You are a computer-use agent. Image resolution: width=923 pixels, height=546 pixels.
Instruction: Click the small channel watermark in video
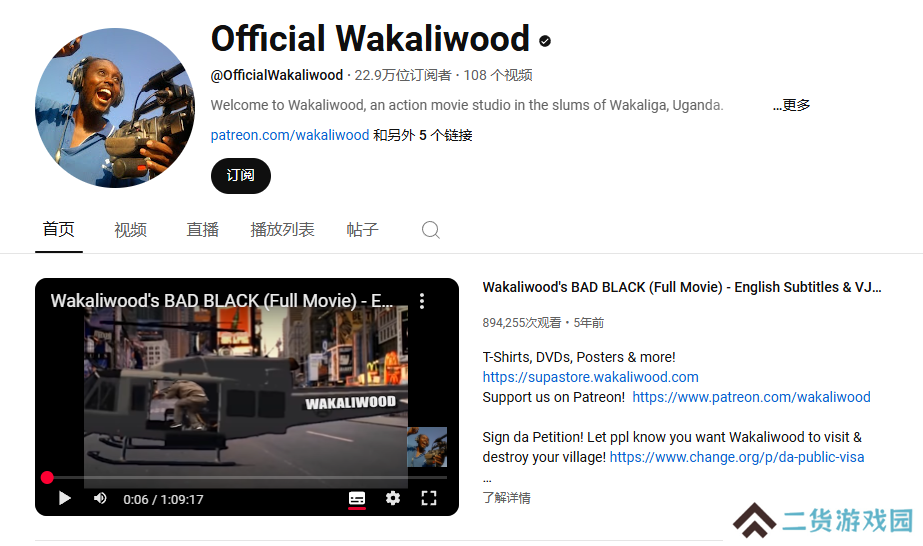coord(427,447)
